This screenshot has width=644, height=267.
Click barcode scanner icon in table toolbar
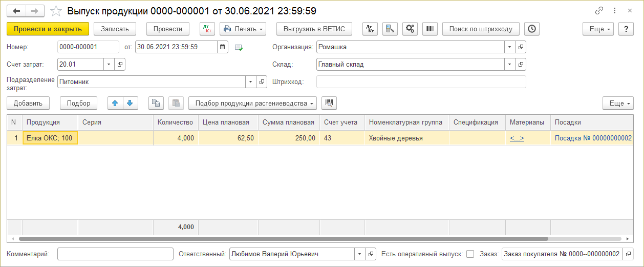click(x=329, y=103)
